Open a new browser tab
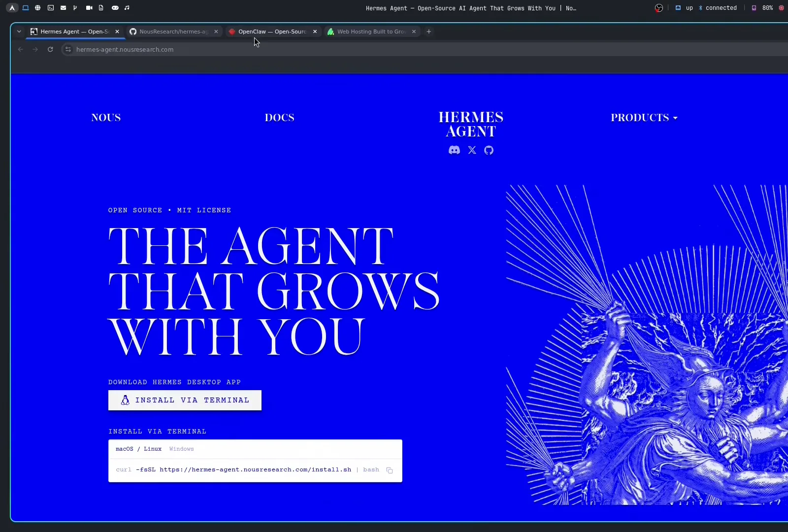788x532 pixels. (x=429, y=32)
